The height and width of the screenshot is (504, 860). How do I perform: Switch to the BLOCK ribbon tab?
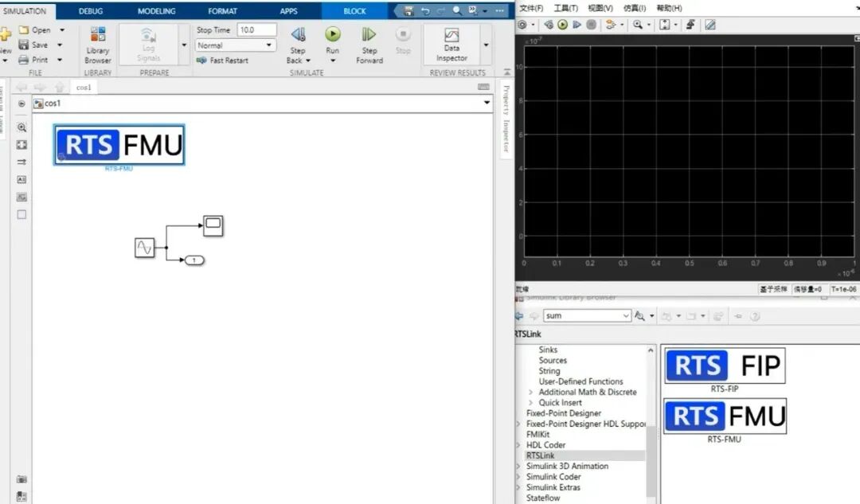(x=354, y=11)
